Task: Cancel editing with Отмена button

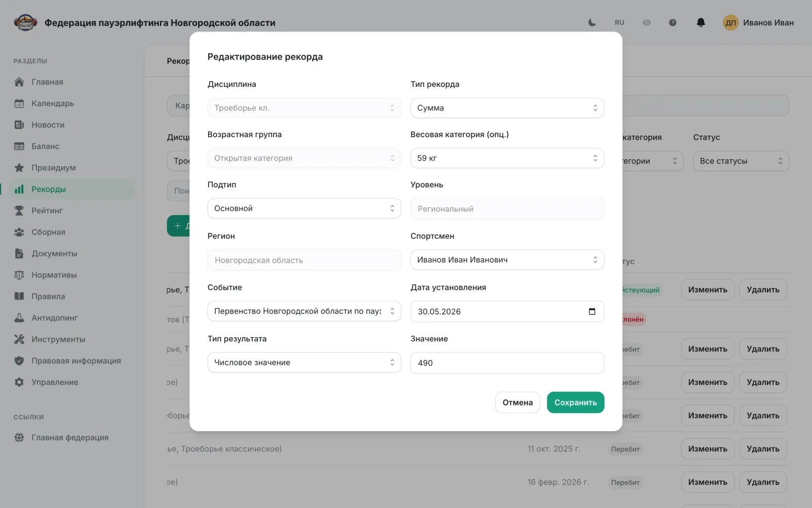Action: tap(518, 402)
